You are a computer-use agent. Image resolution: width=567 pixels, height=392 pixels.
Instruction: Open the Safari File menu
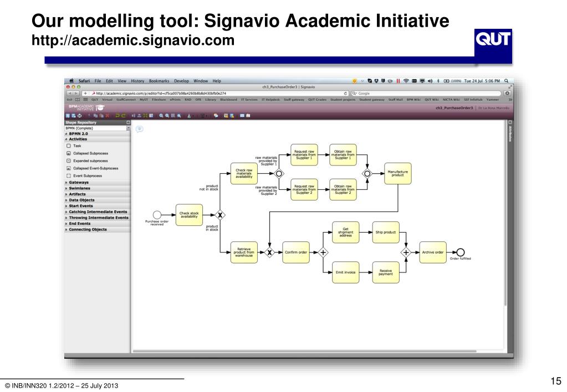pos(98,81)
